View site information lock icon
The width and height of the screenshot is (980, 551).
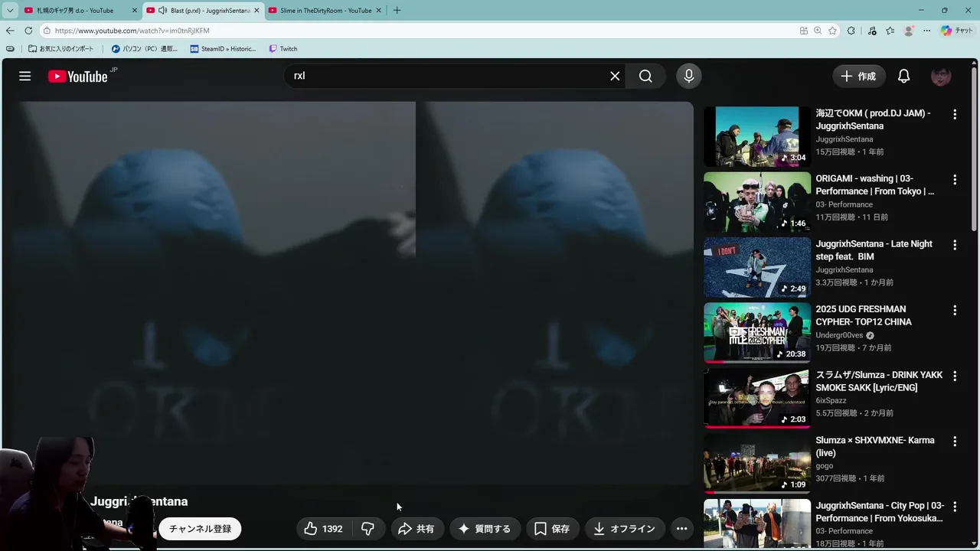click(x=47, y=31)
